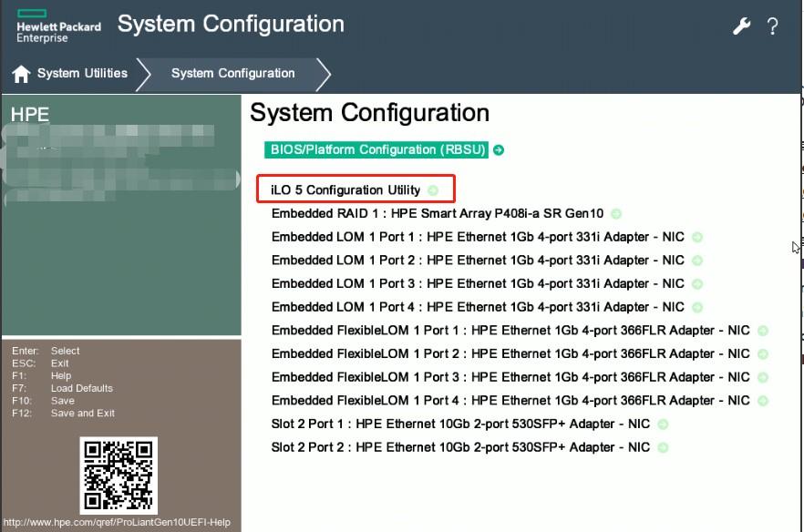The image size is (804, 532).
Task: Click the arrow icon next to iLO 5 Configuration Utility
Action: coord(433,190)
